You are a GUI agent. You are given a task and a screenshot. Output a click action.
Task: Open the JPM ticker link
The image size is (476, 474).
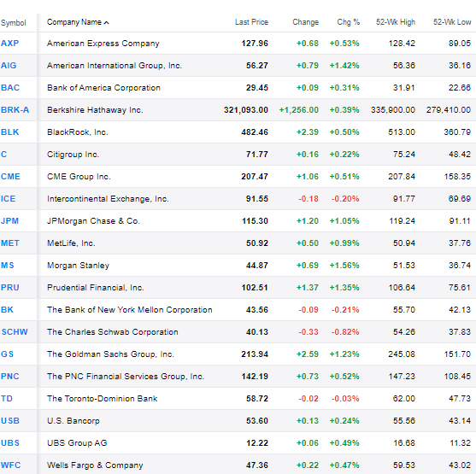tap(9, 220)
